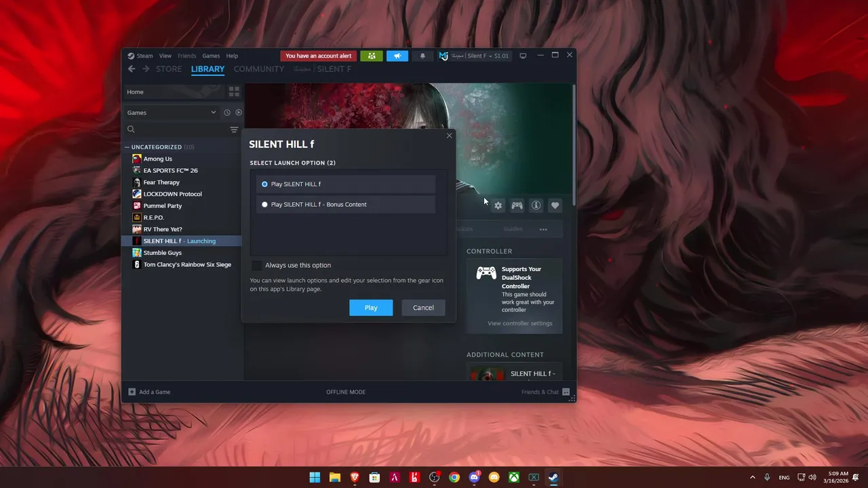Image resolution: width=868 pixels, height=488 pixels.
Task: Open the controller layout icon
Action: click(x=517, y=205)
